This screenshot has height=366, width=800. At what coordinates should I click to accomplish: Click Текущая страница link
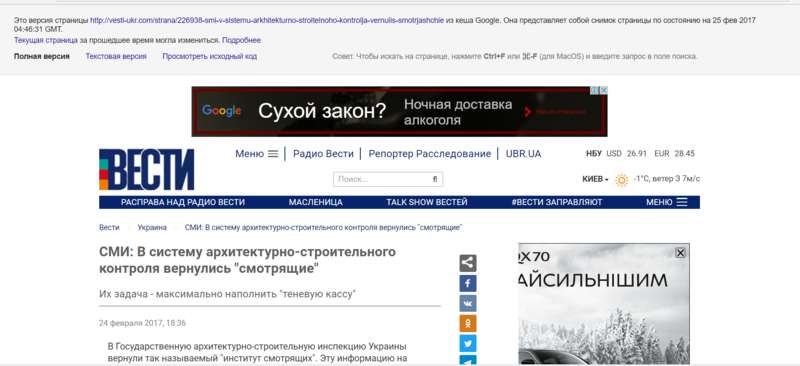(45, 40)
